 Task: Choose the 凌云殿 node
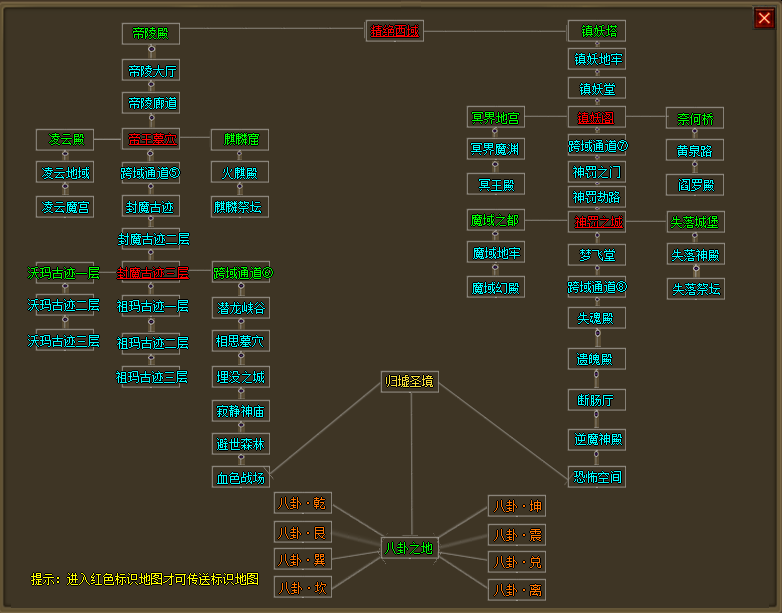coord(65,139)
